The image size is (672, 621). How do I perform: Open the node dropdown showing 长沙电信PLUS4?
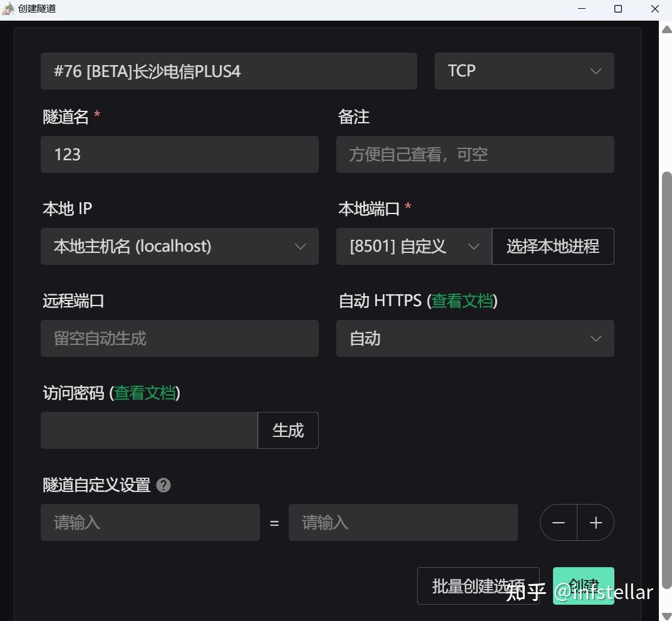229,71
